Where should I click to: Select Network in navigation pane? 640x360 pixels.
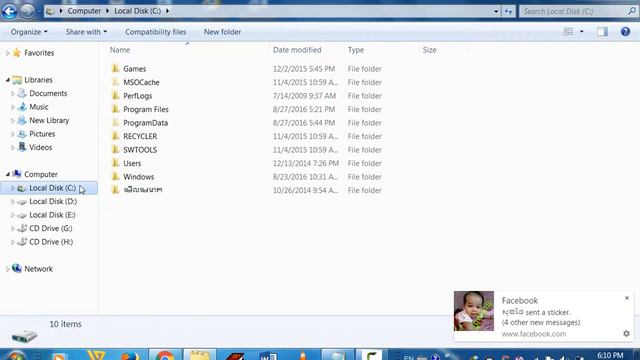pos(38,269)
